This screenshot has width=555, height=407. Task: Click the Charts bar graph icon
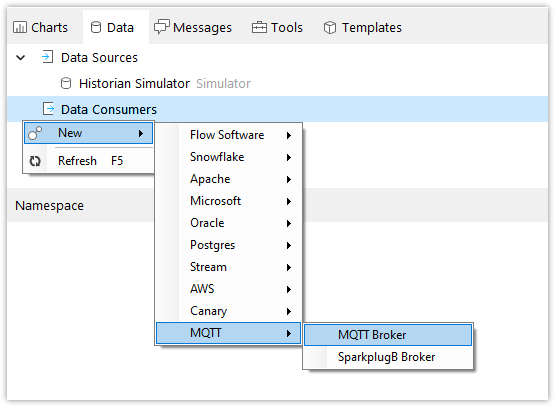click(20, 27)
